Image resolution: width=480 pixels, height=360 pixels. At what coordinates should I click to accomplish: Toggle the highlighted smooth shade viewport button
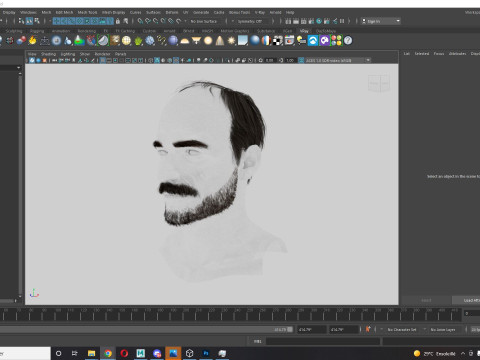157,60
